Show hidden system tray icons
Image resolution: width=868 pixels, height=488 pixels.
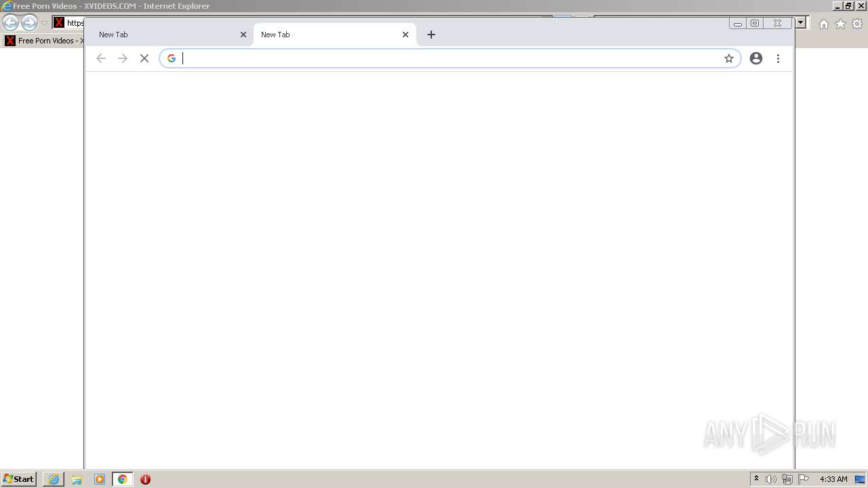(756, 479)
